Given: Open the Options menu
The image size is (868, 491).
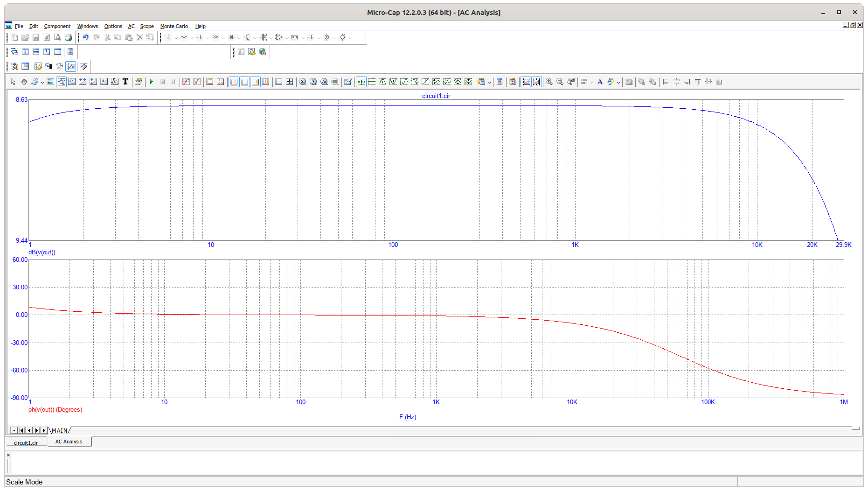Looking at the screenshot, I should click(x=113, y=26).
